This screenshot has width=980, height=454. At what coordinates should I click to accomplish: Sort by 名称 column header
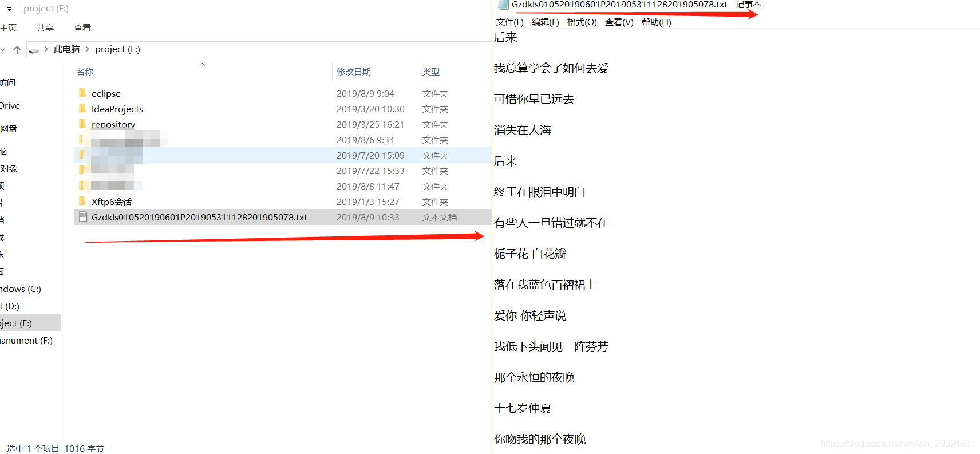85,72
